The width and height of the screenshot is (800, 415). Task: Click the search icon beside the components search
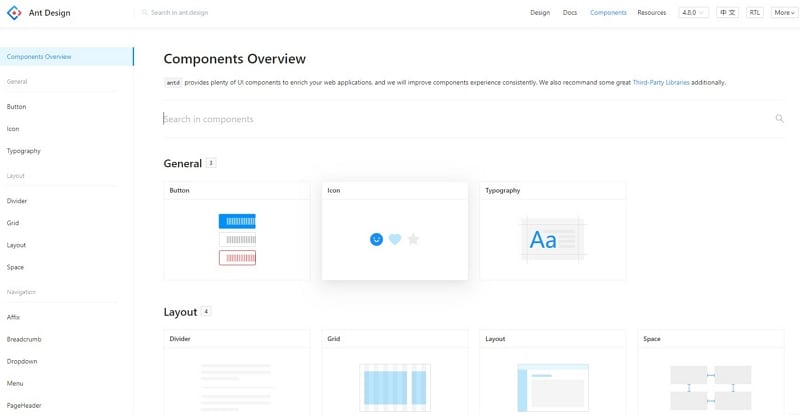click(x=779, y=118)
